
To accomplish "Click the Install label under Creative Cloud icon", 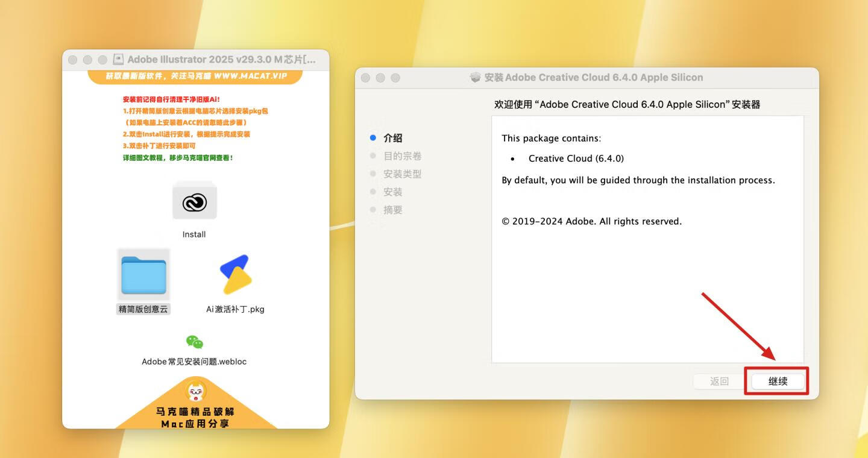I will click(194, 234).
